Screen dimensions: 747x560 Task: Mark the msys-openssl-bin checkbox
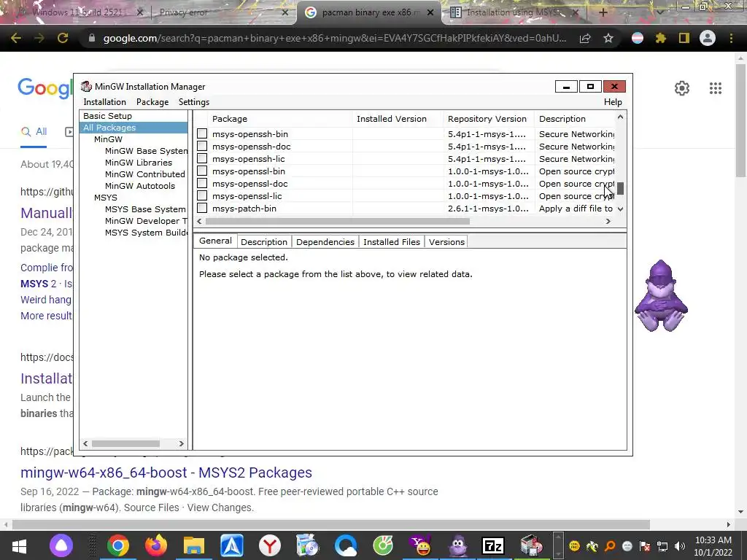(202, 171)
